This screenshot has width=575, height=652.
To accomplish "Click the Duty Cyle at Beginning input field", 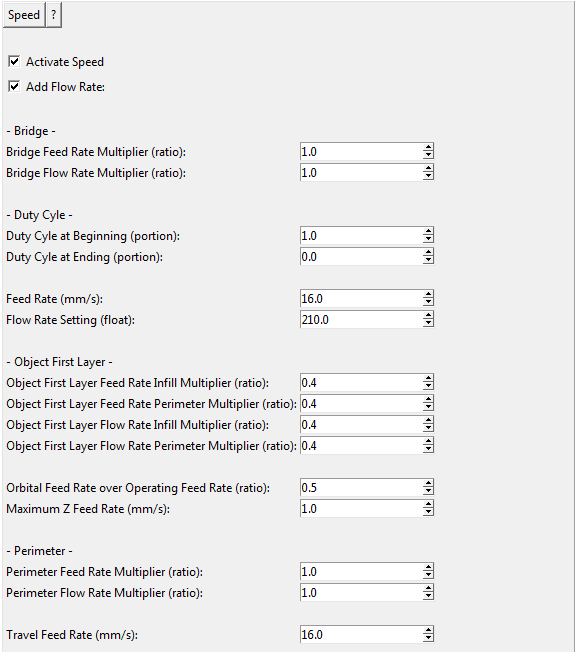I will click(x=361, y=235).
